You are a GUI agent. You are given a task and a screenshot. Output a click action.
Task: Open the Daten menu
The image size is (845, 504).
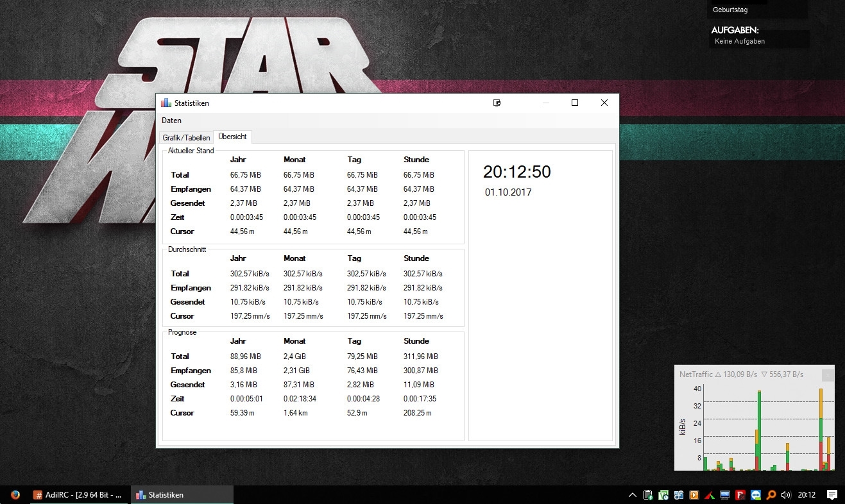(171, 121)
